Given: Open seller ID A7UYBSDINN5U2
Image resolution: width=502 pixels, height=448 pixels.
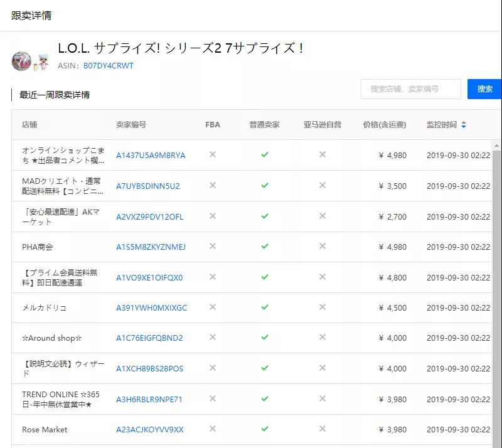Looking at the screenshot, I should tap(148, 186).
